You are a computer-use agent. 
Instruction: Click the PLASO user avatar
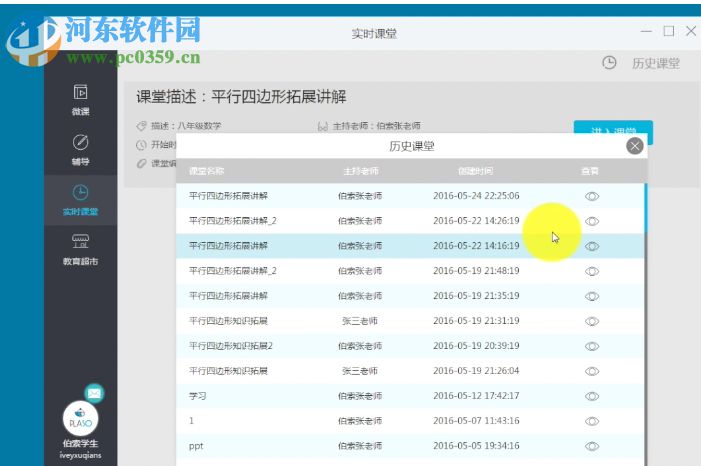[80, 419]
